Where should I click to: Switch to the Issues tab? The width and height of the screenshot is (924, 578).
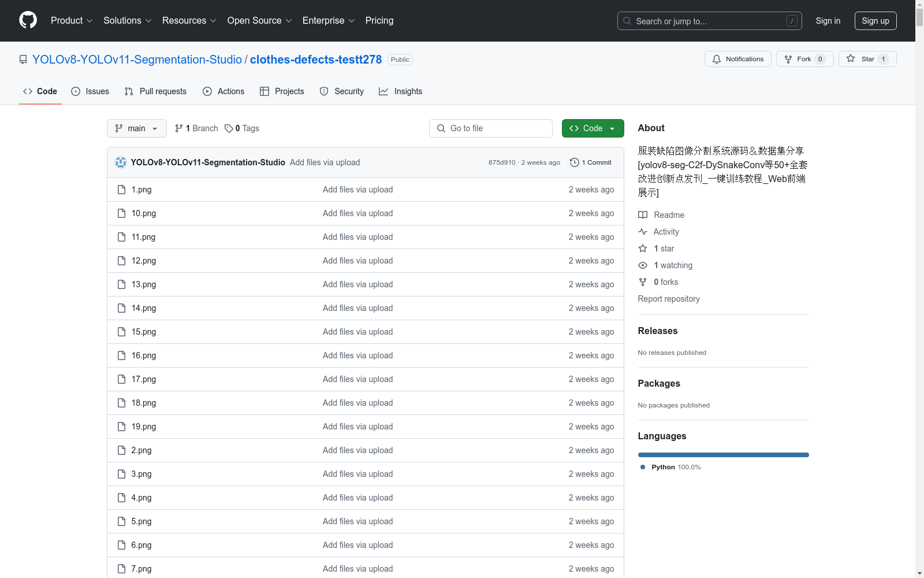click(90, 91)
